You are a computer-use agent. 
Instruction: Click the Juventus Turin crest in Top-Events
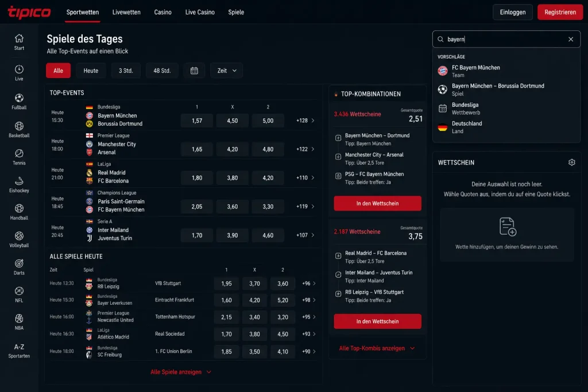(x=89, y=238)
